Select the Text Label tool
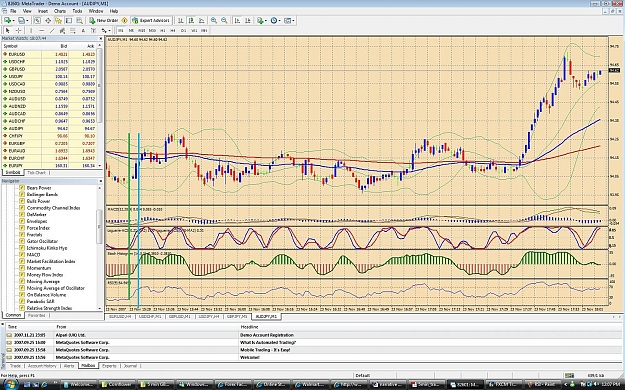This screenshot has width=625, height=390. [93, 30]
